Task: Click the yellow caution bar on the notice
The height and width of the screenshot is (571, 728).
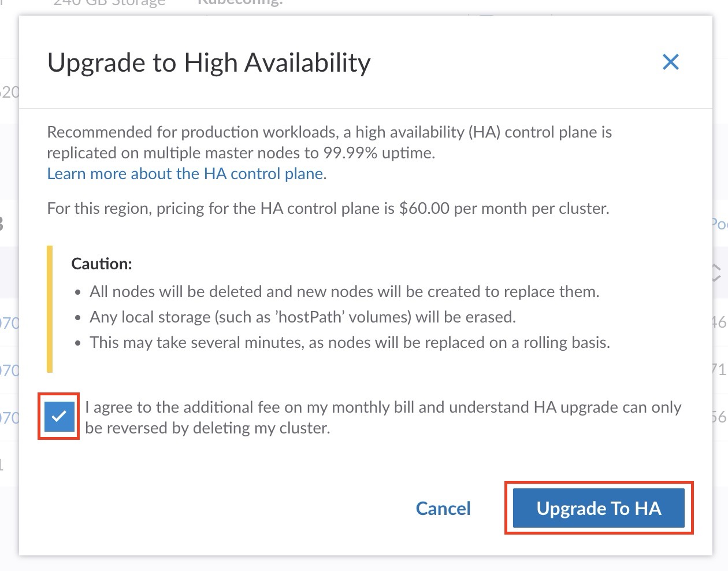Action: click(50, 309)
